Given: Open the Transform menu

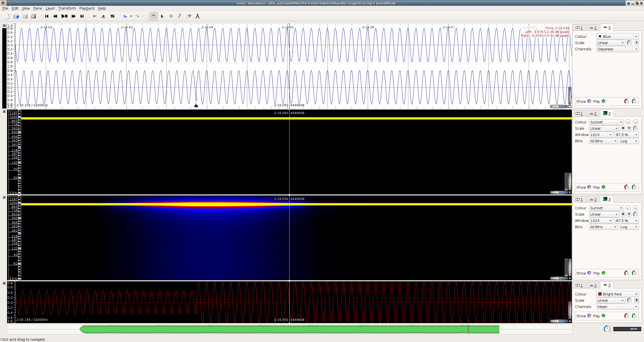Looking at the screenshot, I should click(x=67, y=8).
